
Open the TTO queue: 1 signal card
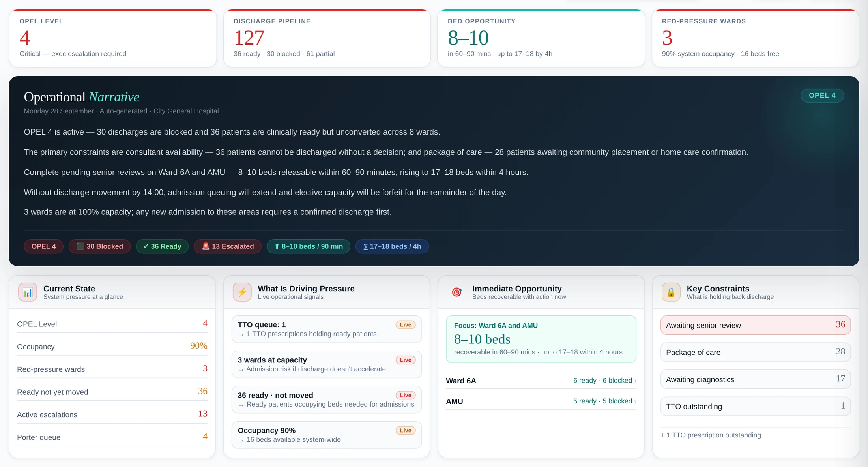coord(327,329)
